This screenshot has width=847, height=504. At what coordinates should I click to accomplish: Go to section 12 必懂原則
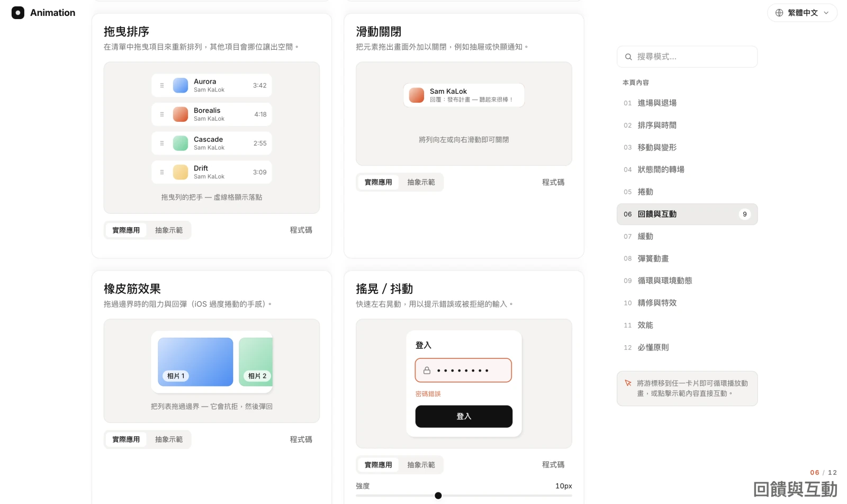pos(687,348)
